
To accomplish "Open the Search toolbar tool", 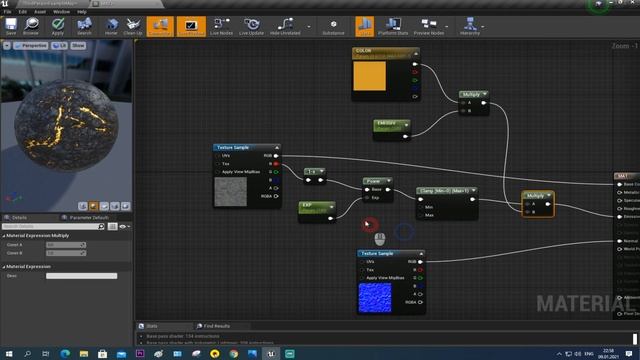I will click(x=84, y=26).
